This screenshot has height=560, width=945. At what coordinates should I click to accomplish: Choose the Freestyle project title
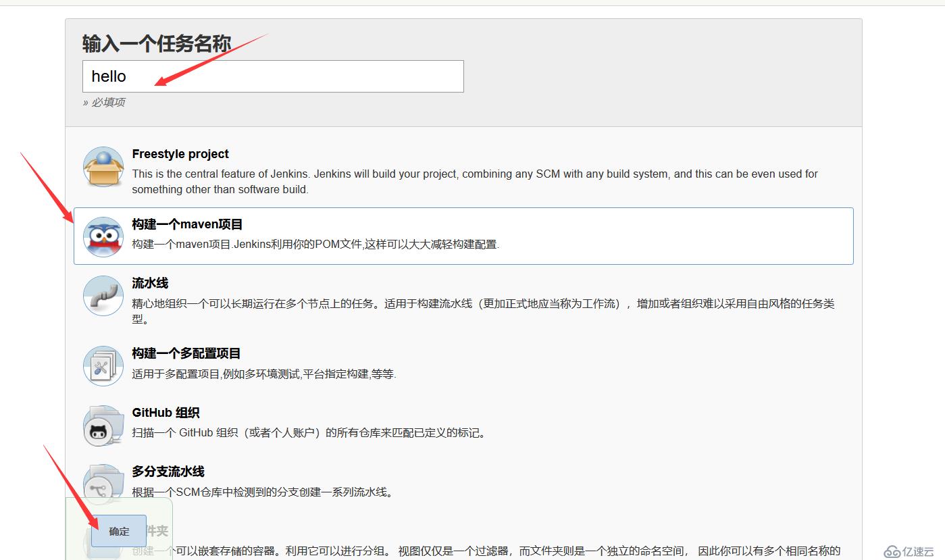[x=180, y=154]
